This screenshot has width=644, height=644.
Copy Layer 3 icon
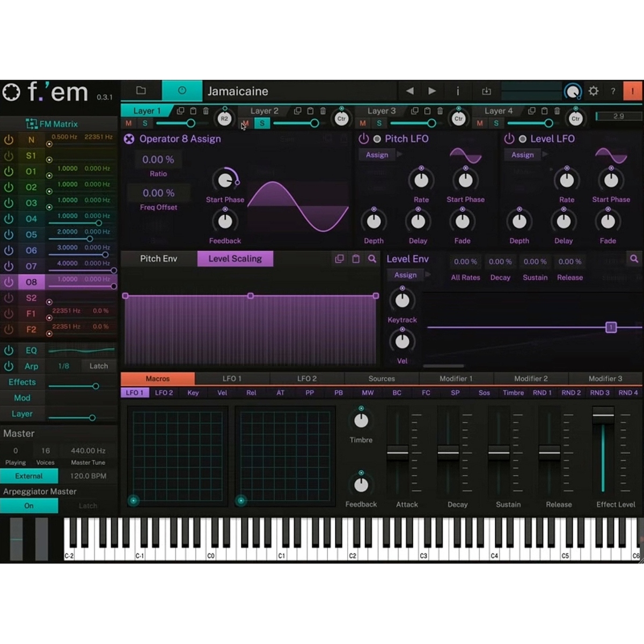coord(415,111)
